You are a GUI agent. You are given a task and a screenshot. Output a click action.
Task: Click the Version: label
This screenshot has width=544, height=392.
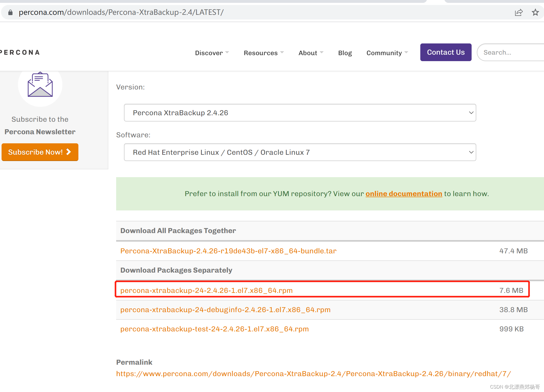pyautogui.click(x=130, y=87)
